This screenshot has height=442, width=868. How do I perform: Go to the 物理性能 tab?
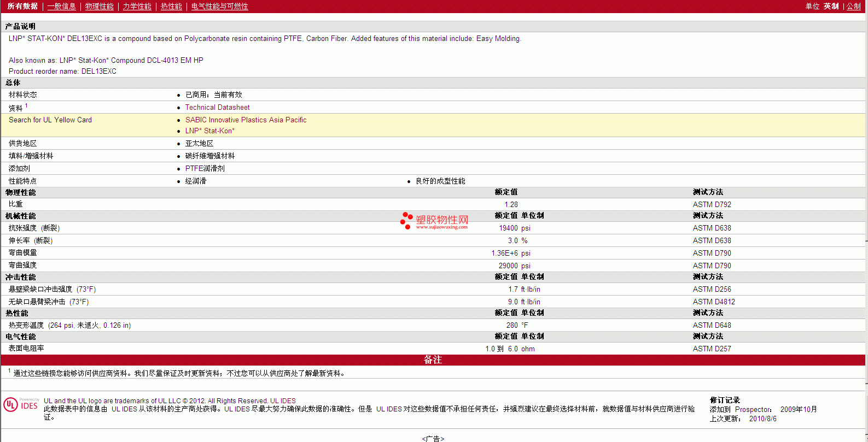point(100,7)
